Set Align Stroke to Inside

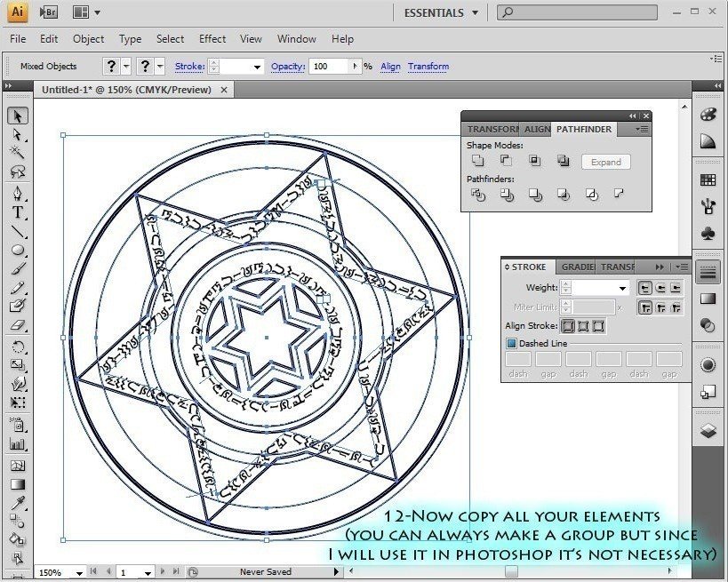coord(584,326)
